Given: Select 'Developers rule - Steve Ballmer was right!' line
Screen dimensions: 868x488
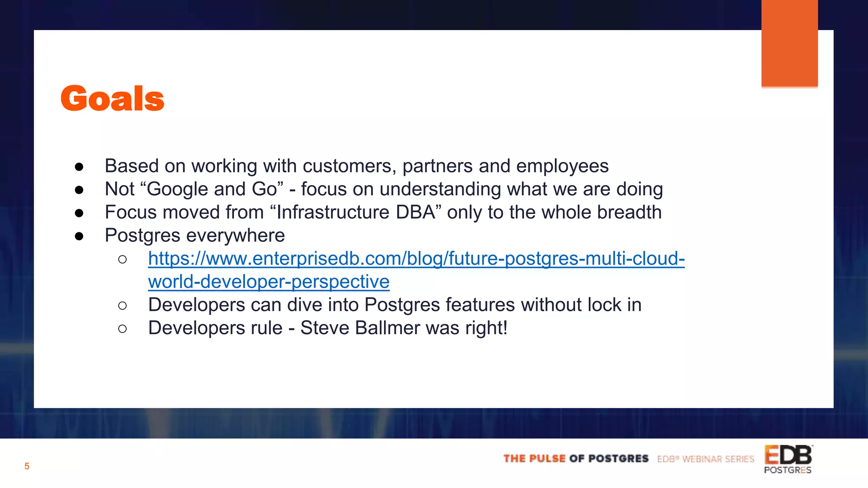Looking at the screenshot, I should point(328,328).
